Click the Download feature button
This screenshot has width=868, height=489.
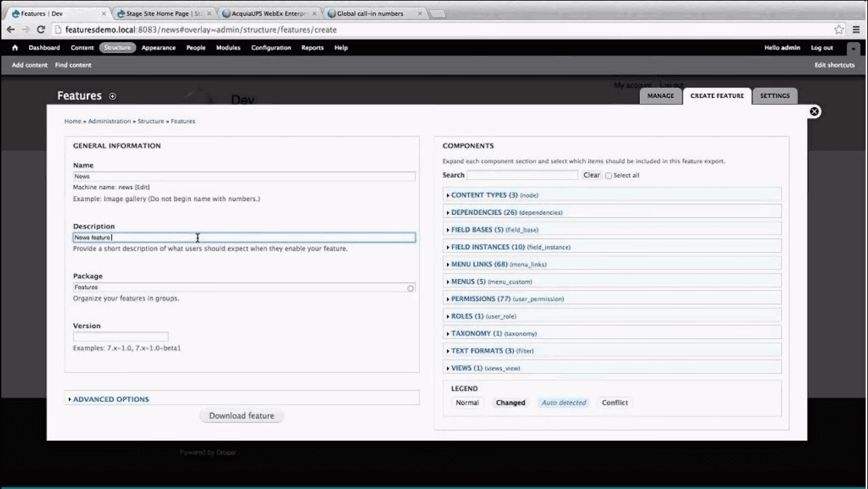pyautogui.click(x=242, y=416)
